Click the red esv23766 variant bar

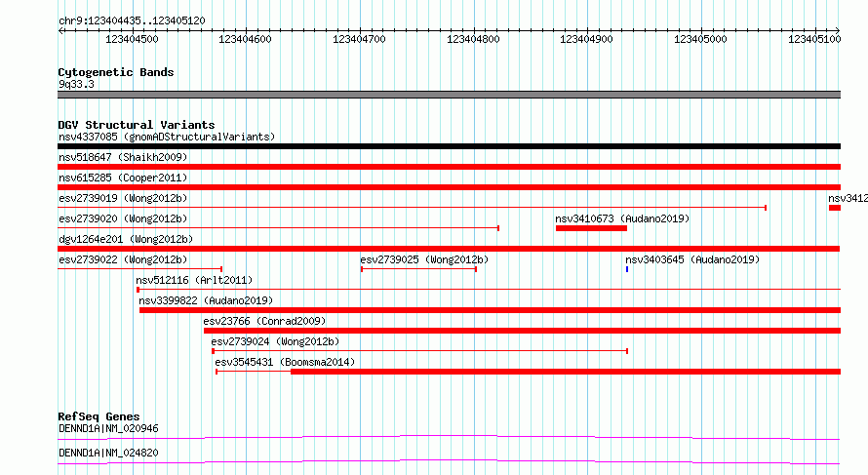click(x=522, y=331)
